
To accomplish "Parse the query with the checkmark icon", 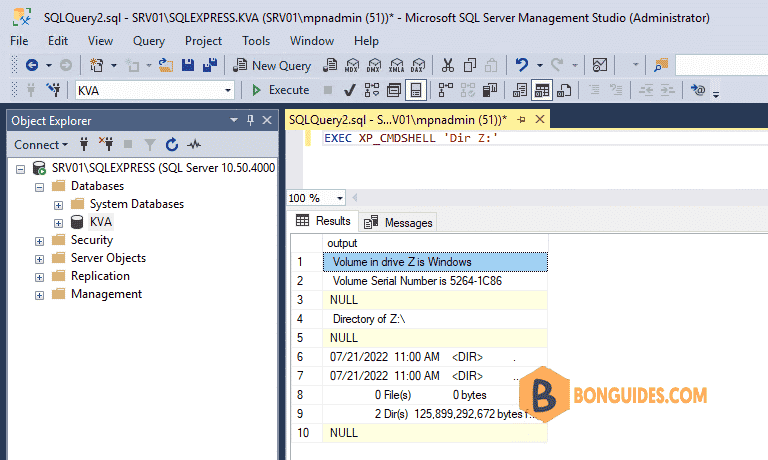I will (350, 90).
